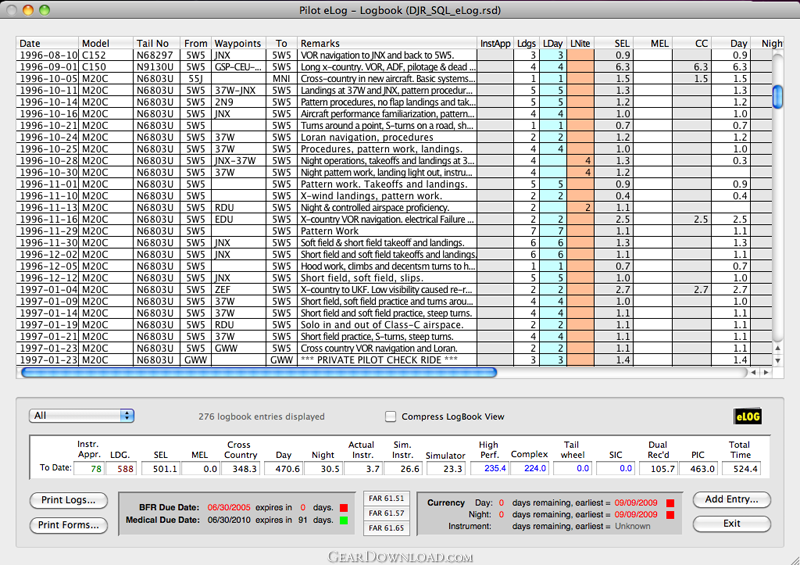Click horizontal scrollbar left arrow
800x565 pixels.
coord(754,373)
